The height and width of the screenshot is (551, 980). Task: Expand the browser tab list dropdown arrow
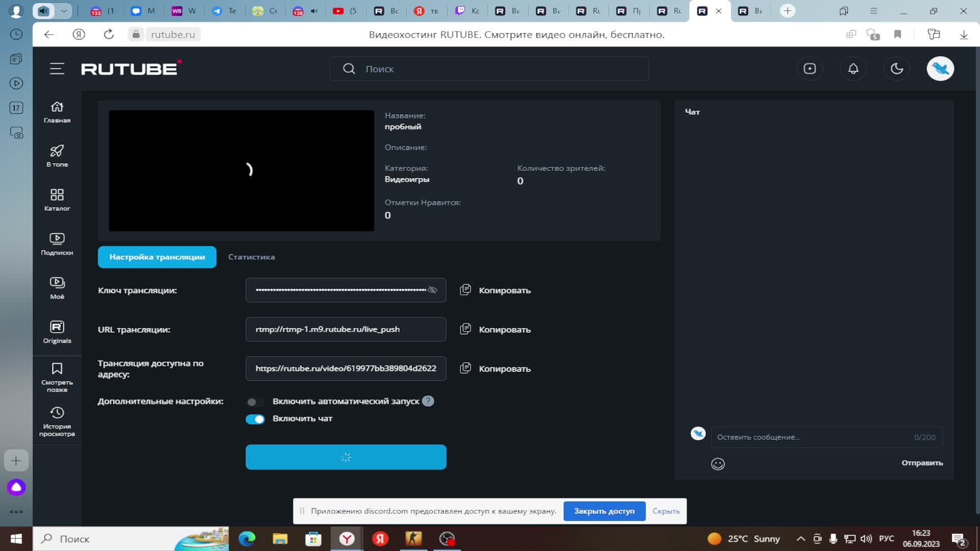[64, 11]
